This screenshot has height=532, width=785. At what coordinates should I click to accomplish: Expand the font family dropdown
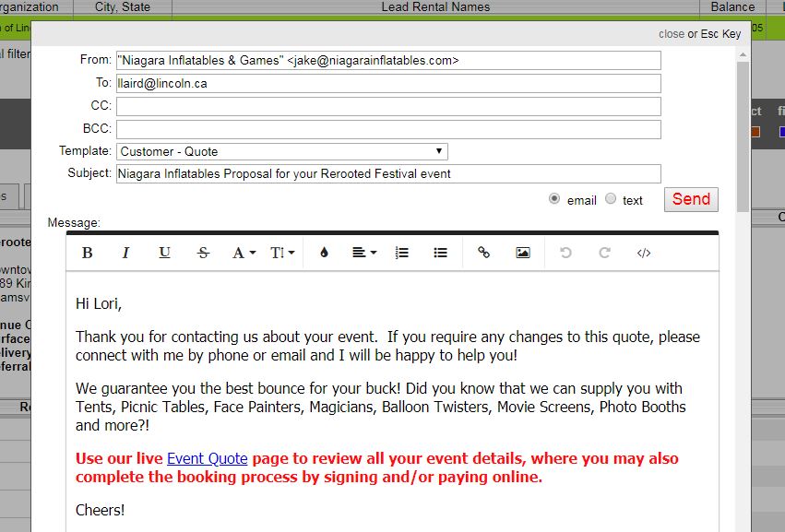(244, 253)
